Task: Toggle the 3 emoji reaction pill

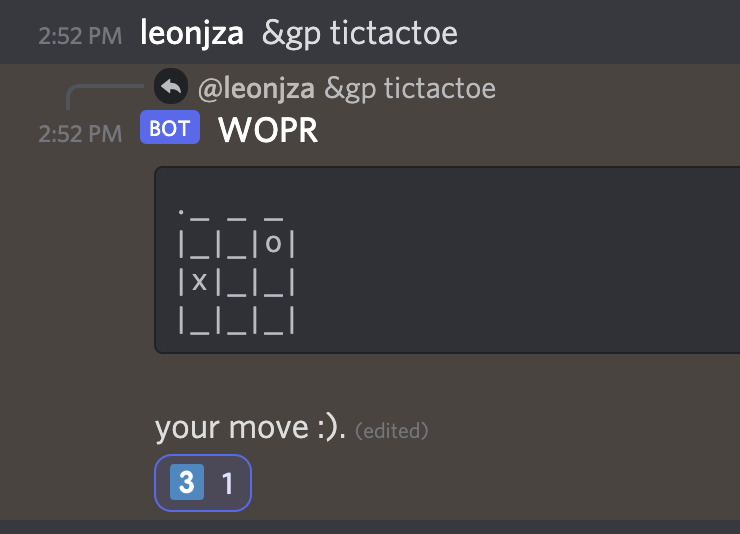Action: click(x=203, y=484)
